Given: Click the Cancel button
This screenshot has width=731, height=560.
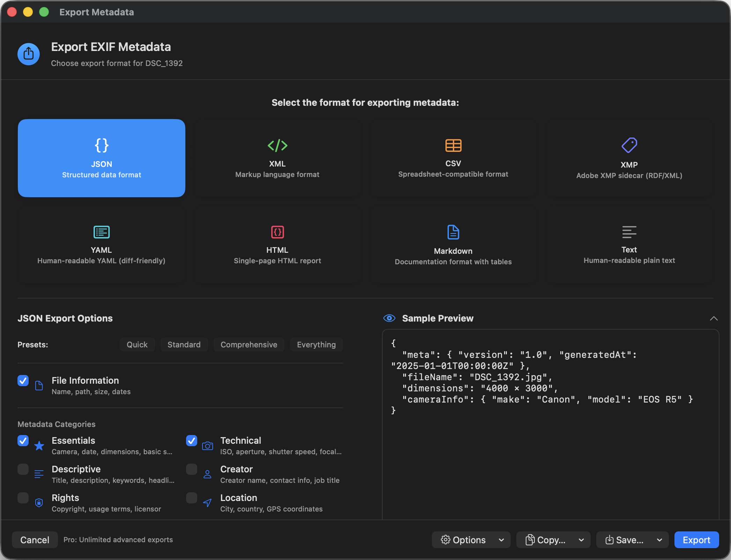Looking at the screenshot, I should pyautogui.click(x=35, y=540).
